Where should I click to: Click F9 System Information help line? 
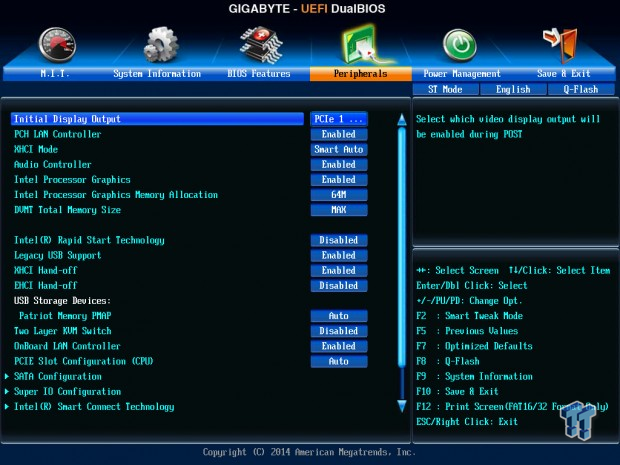[x=474, y=376]
